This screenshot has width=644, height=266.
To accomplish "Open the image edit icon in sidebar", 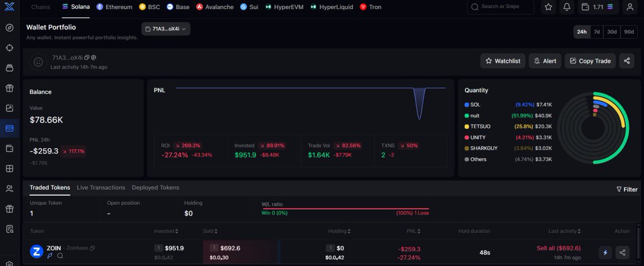I will (9, 108).
